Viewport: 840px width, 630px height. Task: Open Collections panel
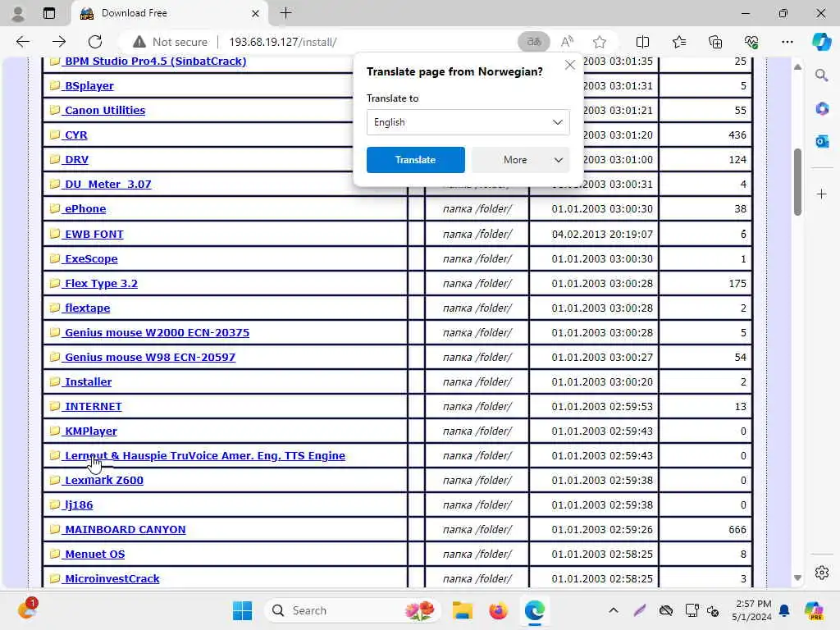715,42
